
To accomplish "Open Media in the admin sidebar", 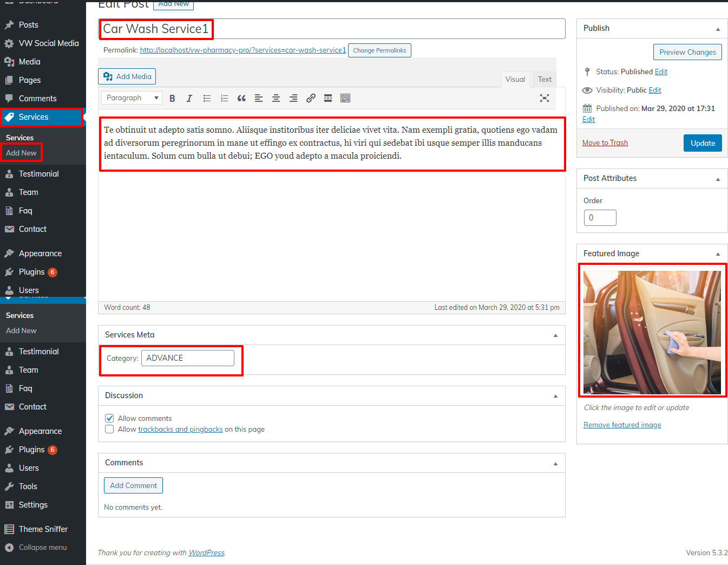I will coord(29,62).
